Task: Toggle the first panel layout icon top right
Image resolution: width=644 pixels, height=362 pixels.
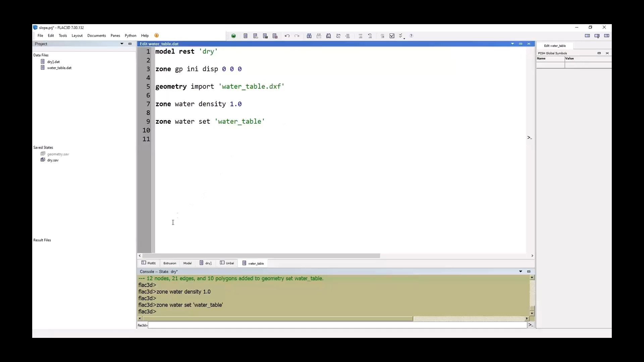Action: (x=587, y=36)
